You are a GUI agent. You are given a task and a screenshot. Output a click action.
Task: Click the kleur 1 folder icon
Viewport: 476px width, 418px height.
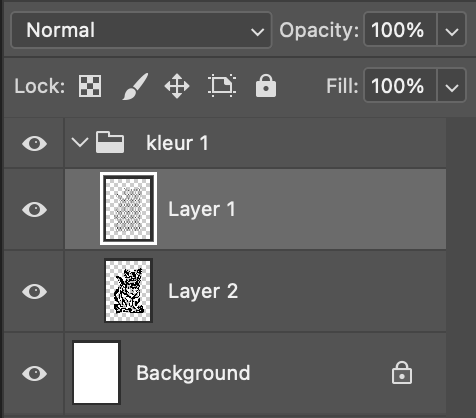click(110, 142)
